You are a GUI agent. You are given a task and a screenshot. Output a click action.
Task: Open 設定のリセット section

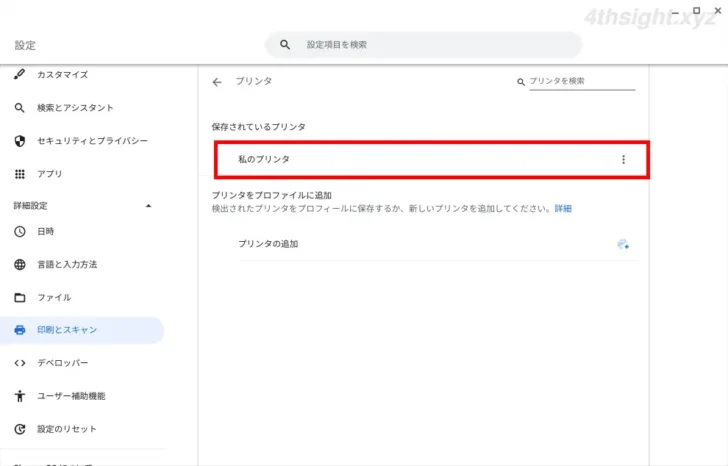67,429
